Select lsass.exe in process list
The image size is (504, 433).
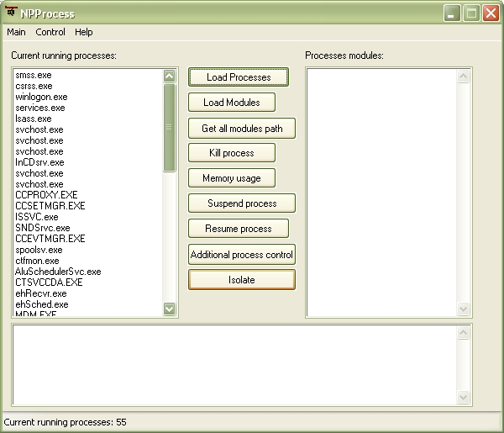coord(88,119)
